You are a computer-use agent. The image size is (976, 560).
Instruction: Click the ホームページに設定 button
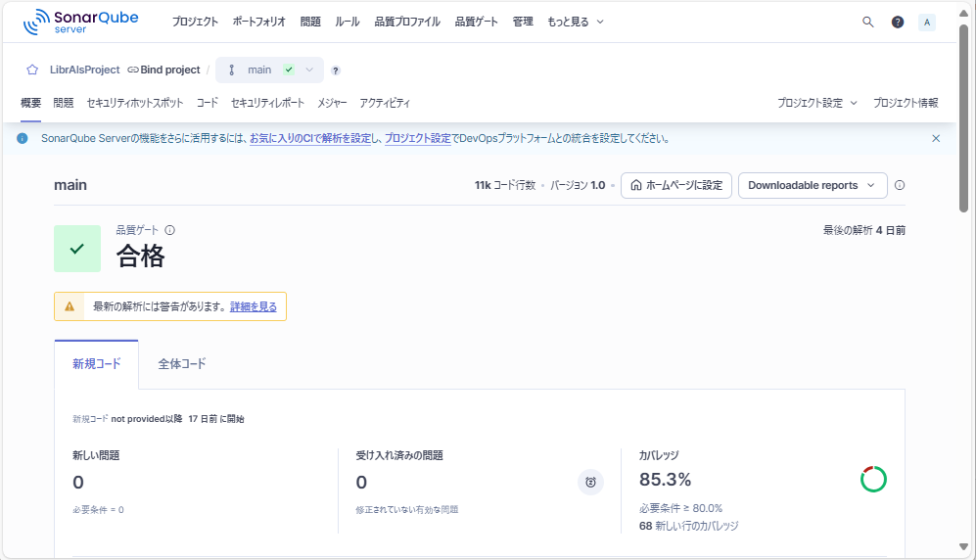pyautogui.click(x=676, y=185)
